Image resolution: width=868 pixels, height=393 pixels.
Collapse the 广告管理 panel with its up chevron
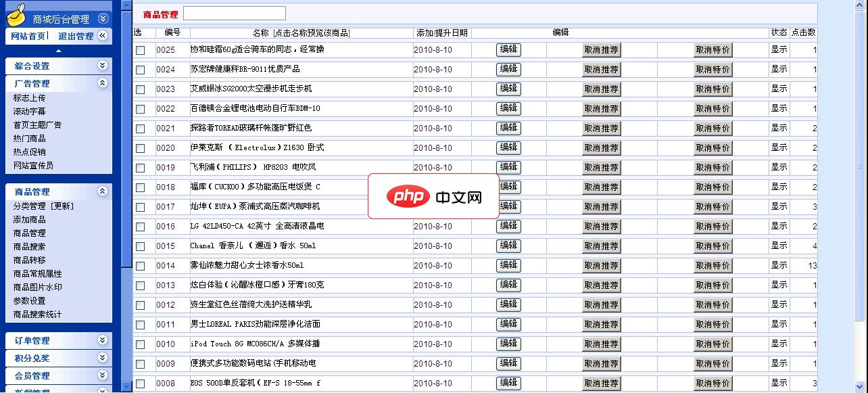(103, 83)
